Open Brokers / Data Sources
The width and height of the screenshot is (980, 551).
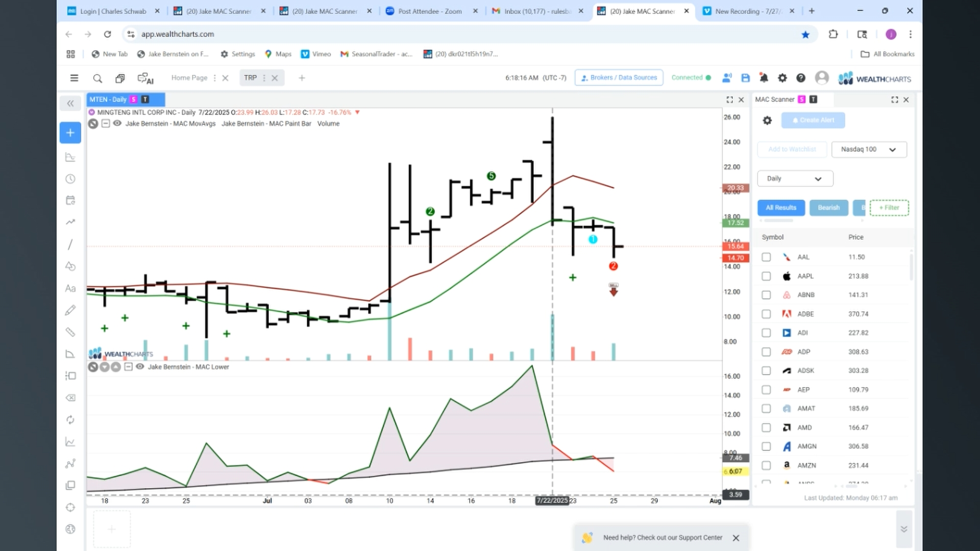click(619, 78)
